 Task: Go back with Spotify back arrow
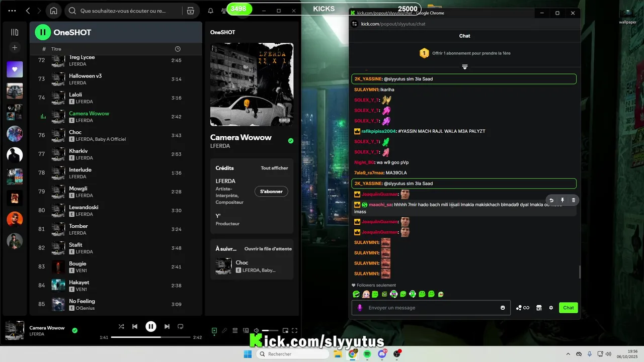pyautogui.click(x=28, y=11)
